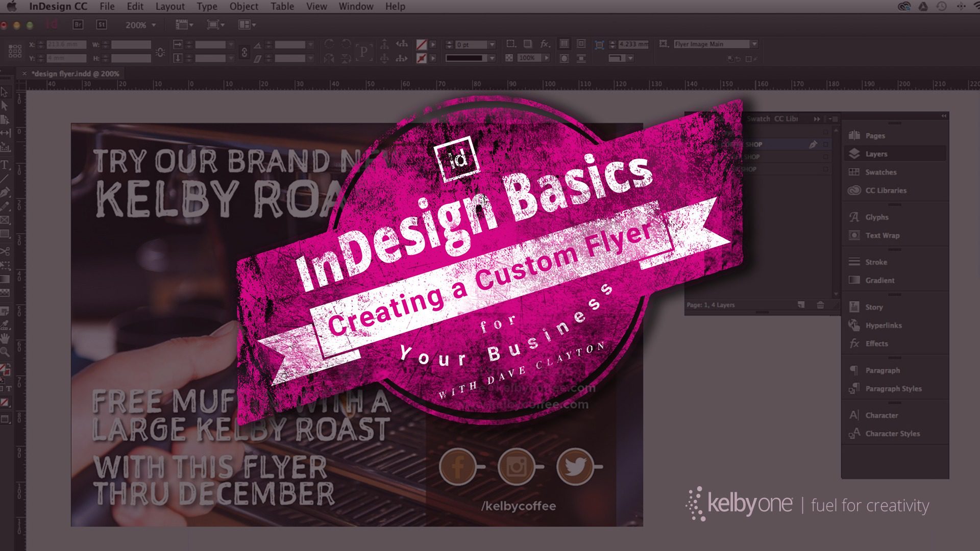This screenshot has width=980, height=551.
Task: Collapse the panel dock with the double arrows
Action: click(x=944, y=116)
